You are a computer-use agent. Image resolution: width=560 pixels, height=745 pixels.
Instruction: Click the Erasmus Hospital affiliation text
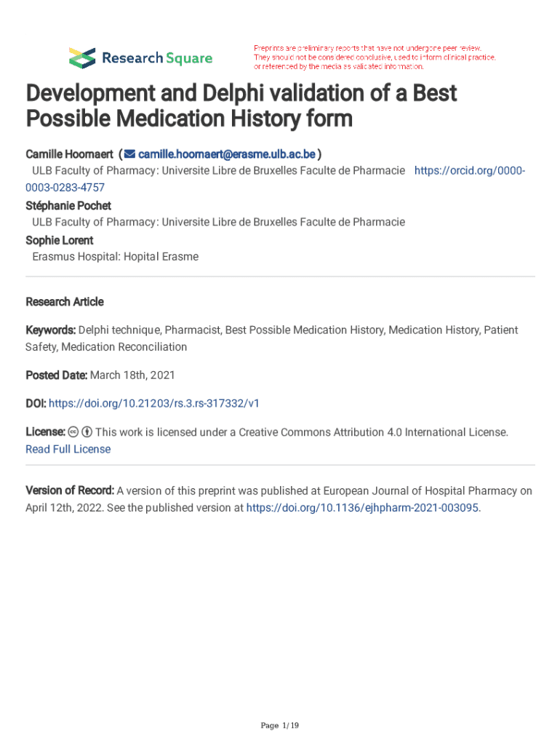coord(115,257)
